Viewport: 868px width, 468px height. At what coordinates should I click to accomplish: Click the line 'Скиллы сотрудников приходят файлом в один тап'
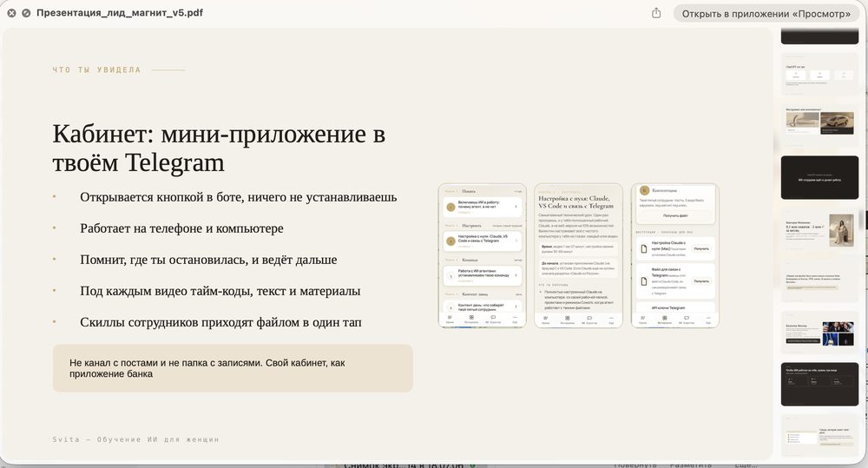220,322
